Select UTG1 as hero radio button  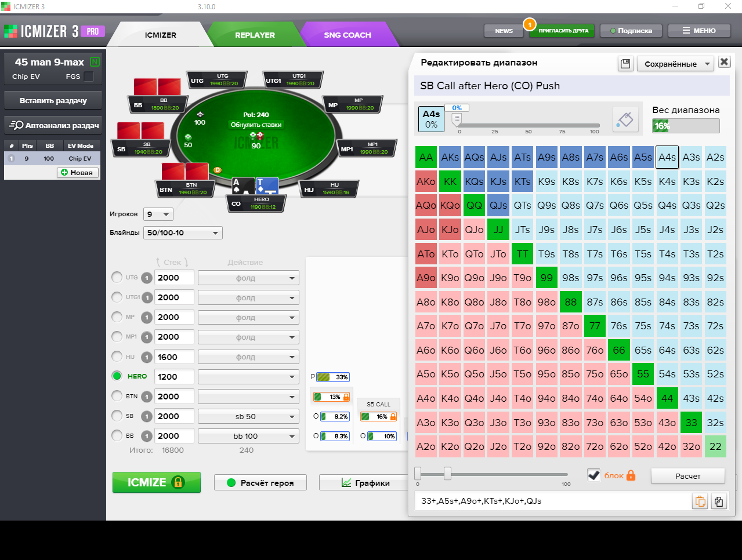point(117,297)
